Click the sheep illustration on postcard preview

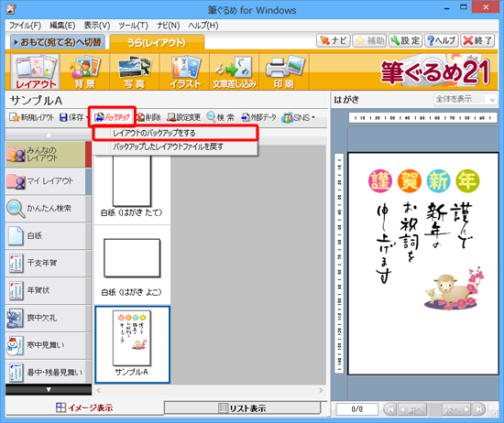454,288
